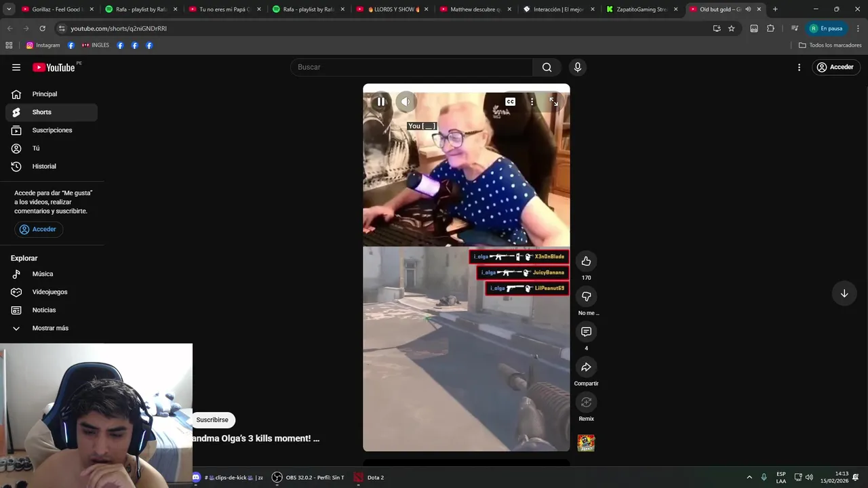Go back in browser history
Viewport: 868px width, 488px height.
[x=9, y=28]
